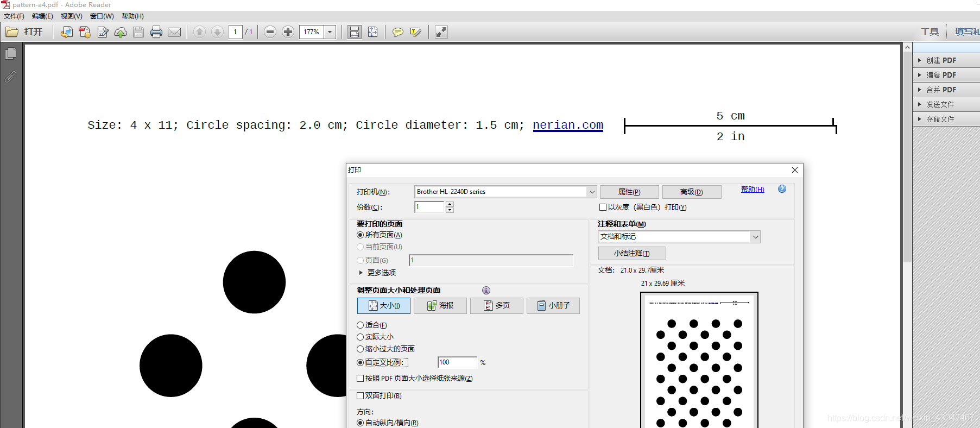Viewport: 980px width, 428px height.
Task: Select 自动纵向/横向 orientation
Action: pyautogui.click(x=360, y=423)
